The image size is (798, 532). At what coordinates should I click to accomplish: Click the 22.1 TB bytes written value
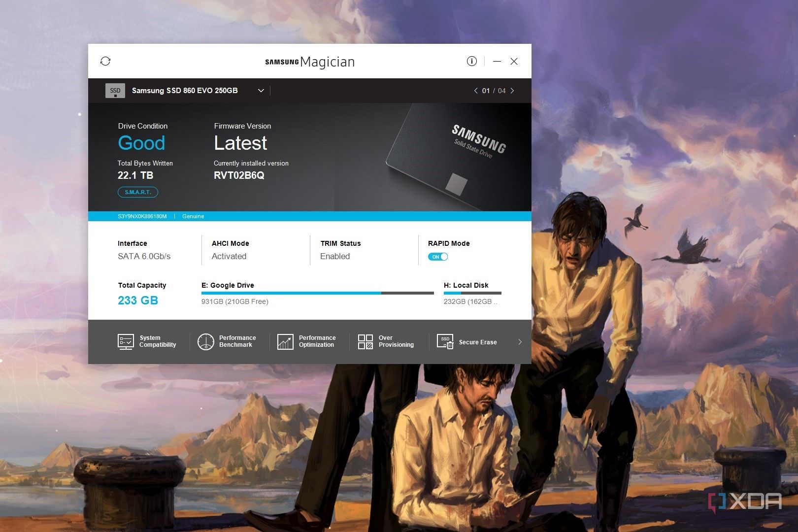[135, 175]
